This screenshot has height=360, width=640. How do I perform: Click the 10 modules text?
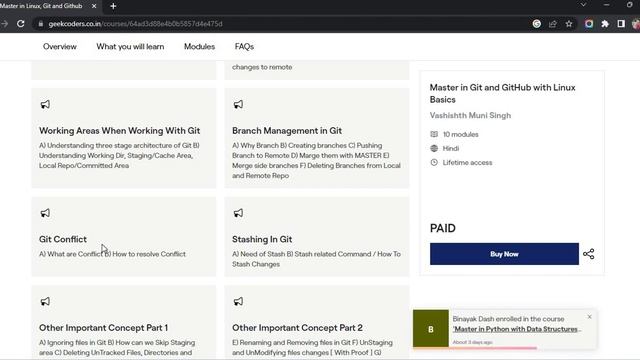coord(460,134)
